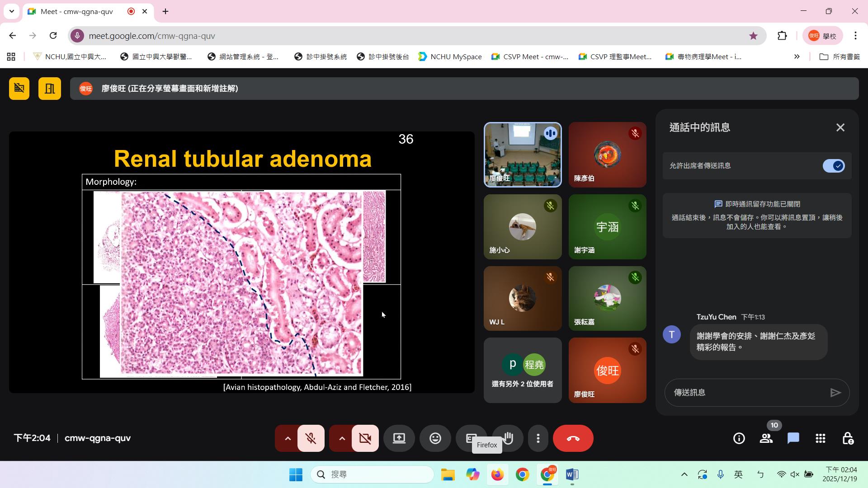Open more options three-dot menu
Image resolution: width=868 pixels, height=488 pixels.
point(538,438)
